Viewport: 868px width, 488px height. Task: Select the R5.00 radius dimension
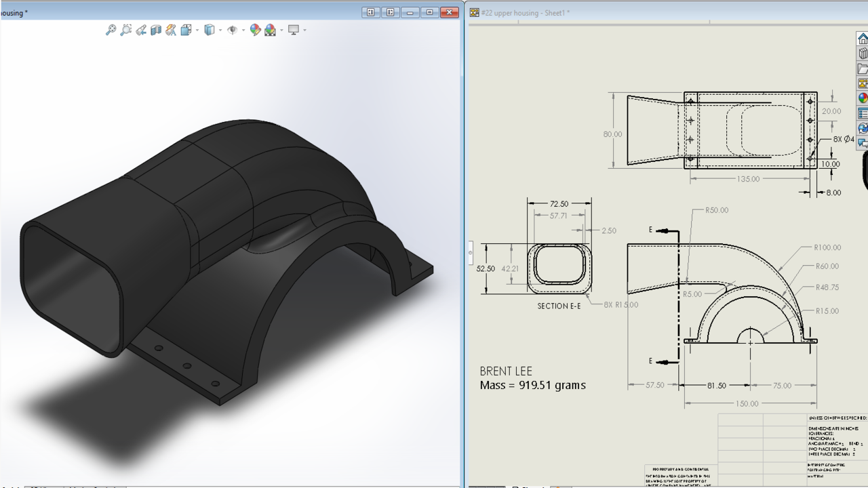[x=692, y=294]
